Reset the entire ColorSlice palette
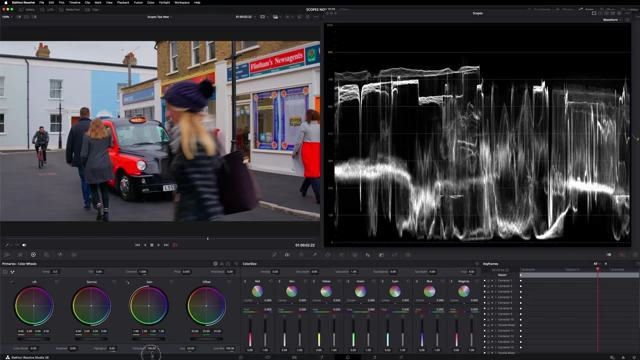640x360 pixels. point(477,264)
